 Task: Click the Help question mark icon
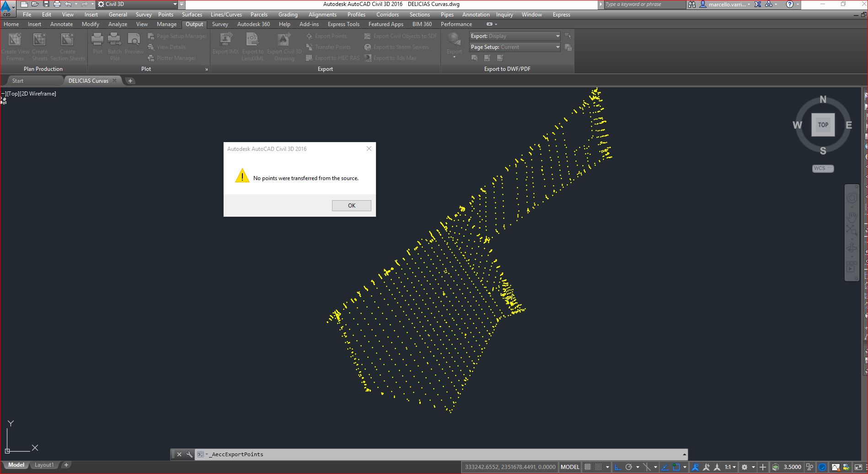tap(789, 4)
